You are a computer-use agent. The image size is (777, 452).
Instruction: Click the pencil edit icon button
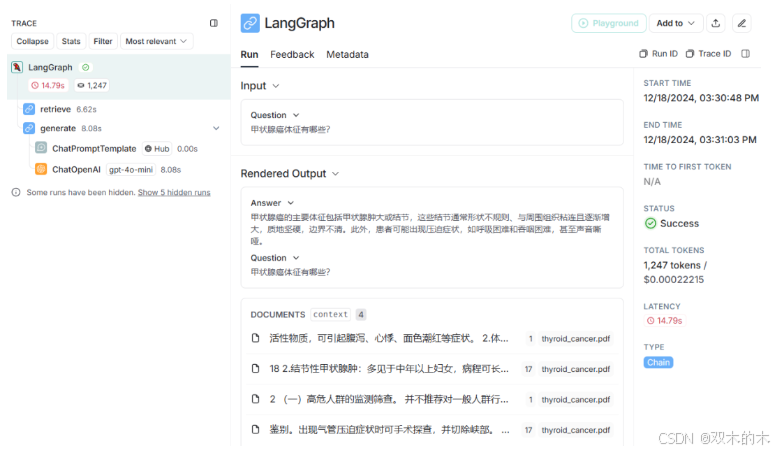coord(741,23)
